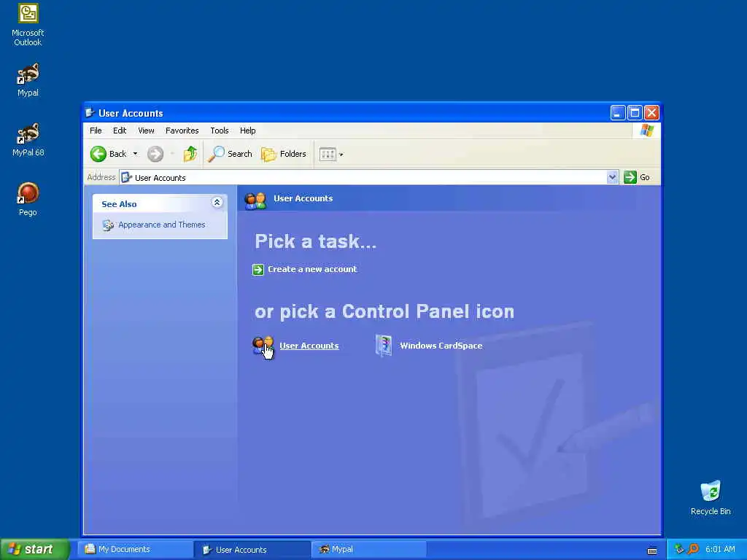
Task: Click the User Accounts control panel icon
Action: (x=263, y=346)
